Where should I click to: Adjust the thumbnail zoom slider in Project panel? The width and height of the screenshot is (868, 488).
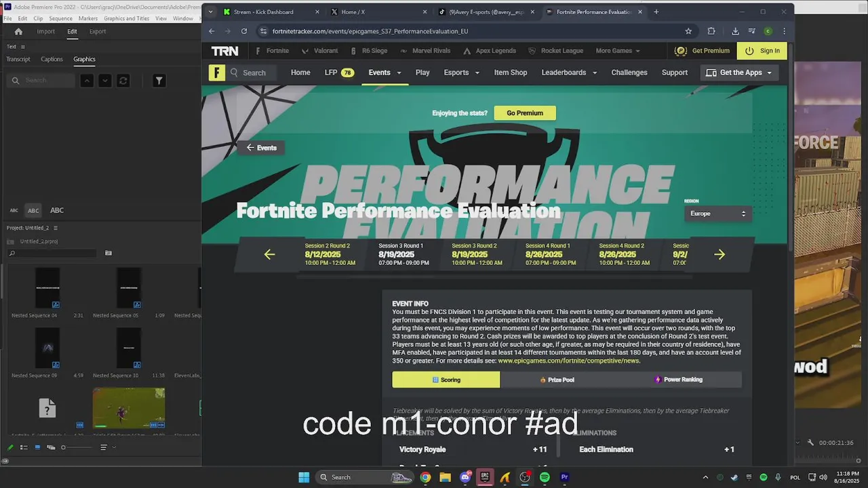[x=76, y=447]
